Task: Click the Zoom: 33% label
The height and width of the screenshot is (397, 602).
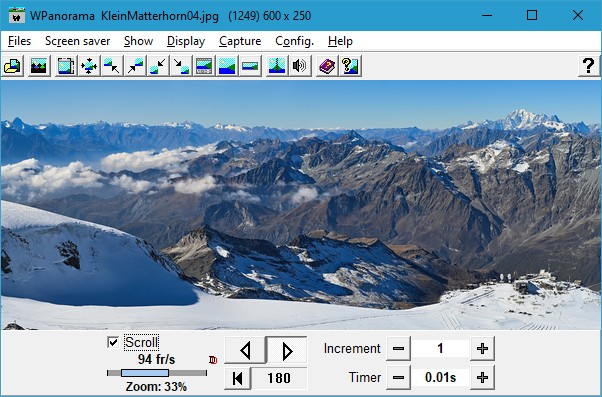Action: click(156, 387)
